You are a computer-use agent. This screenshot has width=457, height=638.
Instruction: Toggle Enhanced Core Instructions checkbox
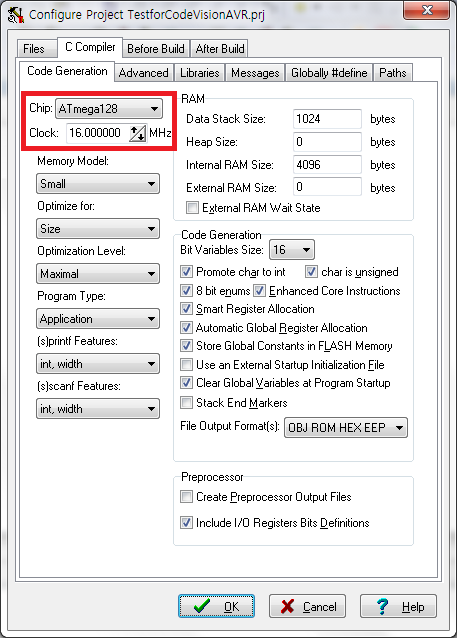coord(259,291)
